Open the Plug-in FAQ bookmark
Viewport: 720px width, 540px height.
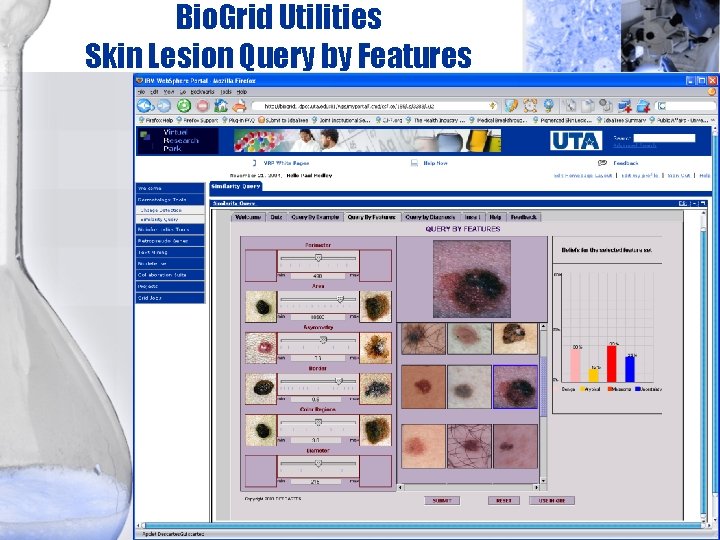point(238,120)
